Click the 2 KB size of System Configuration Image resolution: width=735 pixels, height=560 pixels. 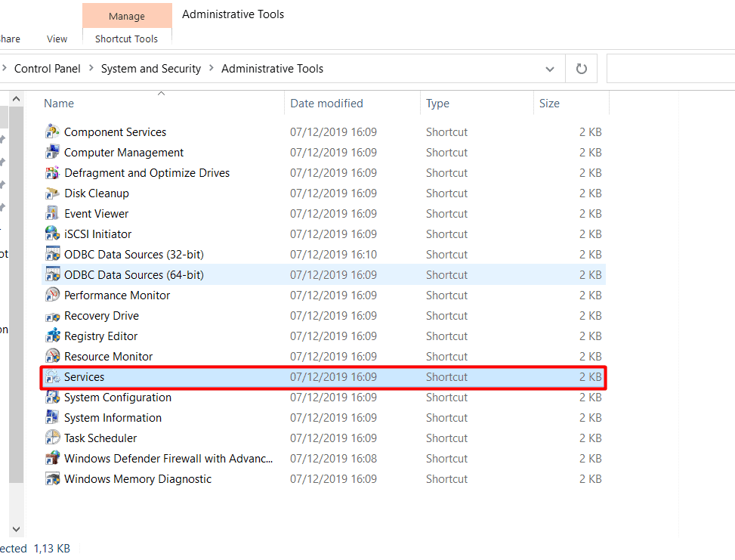tap(590, 398)
